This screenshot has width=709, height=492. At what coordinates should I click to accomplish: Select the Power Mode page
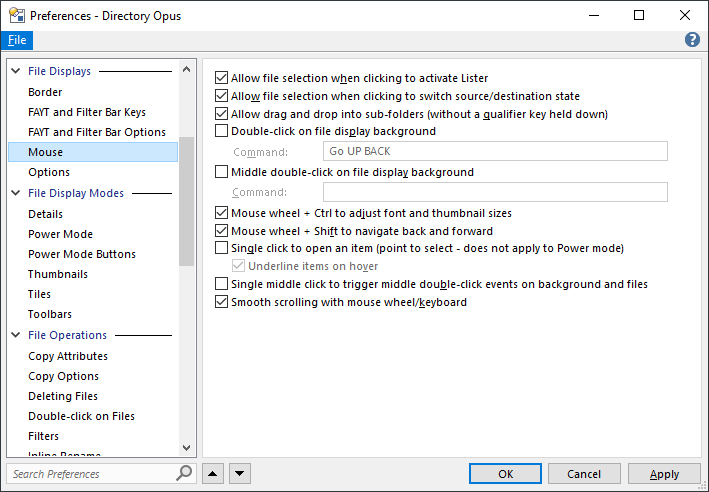click(x=60, y=234)
